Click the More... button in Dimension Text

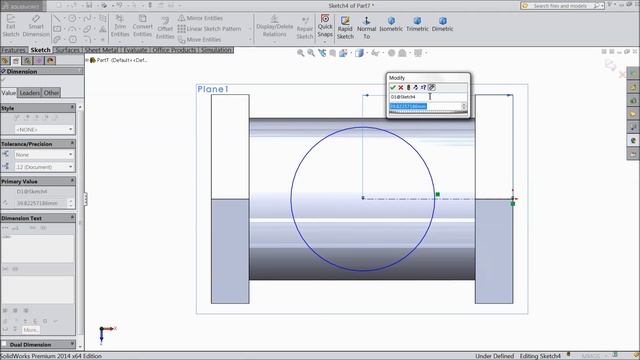pyautogui.click(x=31, y=330)
